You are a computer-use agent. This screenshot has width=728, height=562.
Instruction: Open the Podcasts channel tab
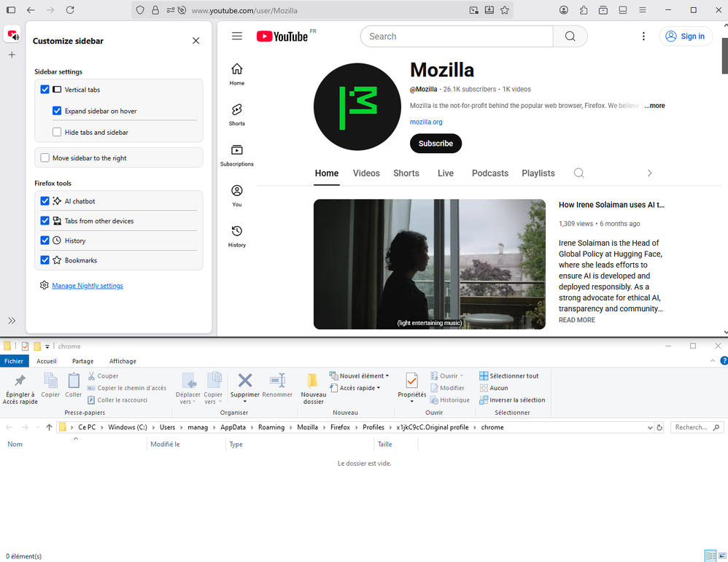(x=490, y=173)
